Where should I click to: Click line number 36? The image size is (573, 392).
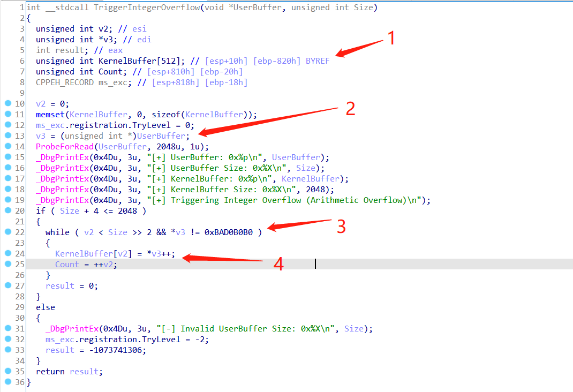pos(20,382)
